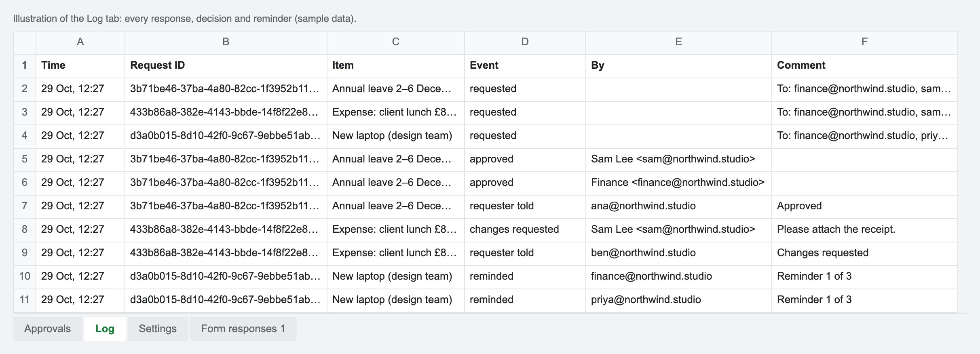980x354 pixels.
Task: Select column B header
Action: tap(226, 43)
